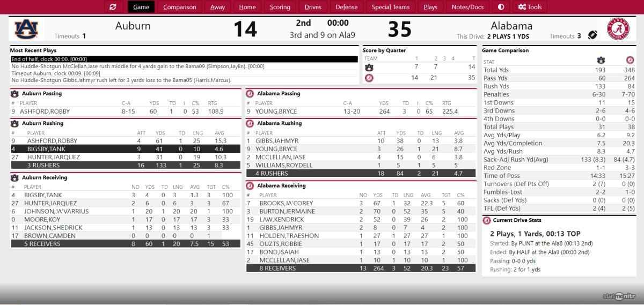Click BROOKS,JA'COREY receiving row
Viewport: 644px width, 305px height.
[361, 204]
